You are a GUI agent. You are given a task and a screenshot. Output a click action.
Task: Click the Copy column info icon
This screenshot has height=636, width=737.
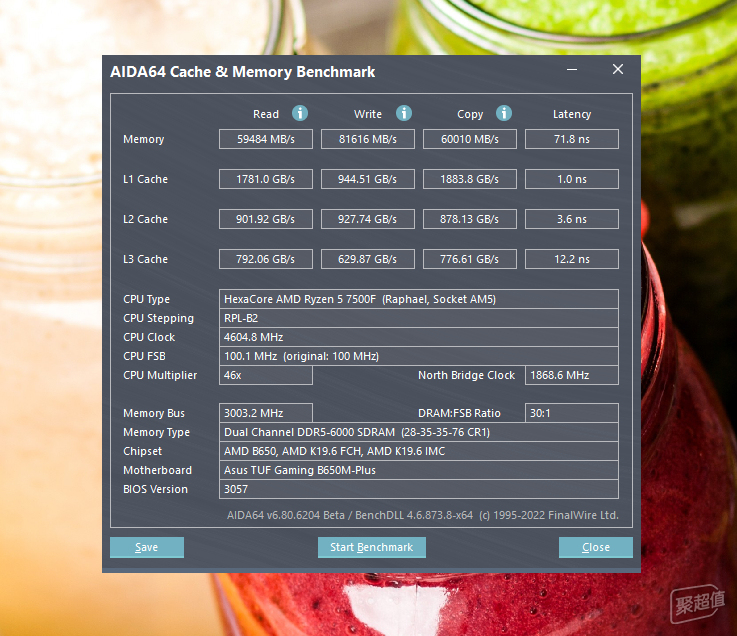point(504,113)
